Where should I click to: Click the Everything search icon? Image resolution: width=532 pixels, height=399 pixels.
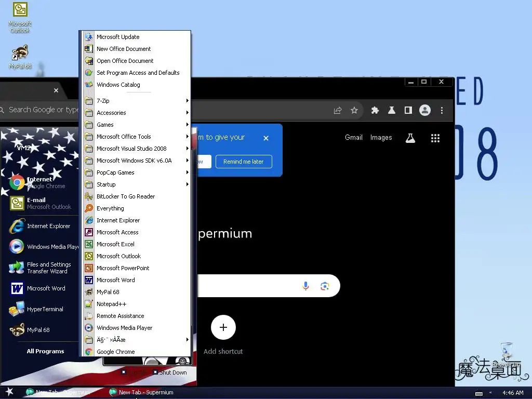coord(89,208)
